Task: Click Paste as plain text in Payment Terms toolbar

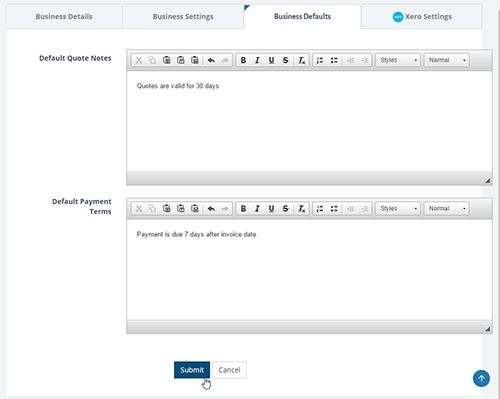Action: [181, 209]
